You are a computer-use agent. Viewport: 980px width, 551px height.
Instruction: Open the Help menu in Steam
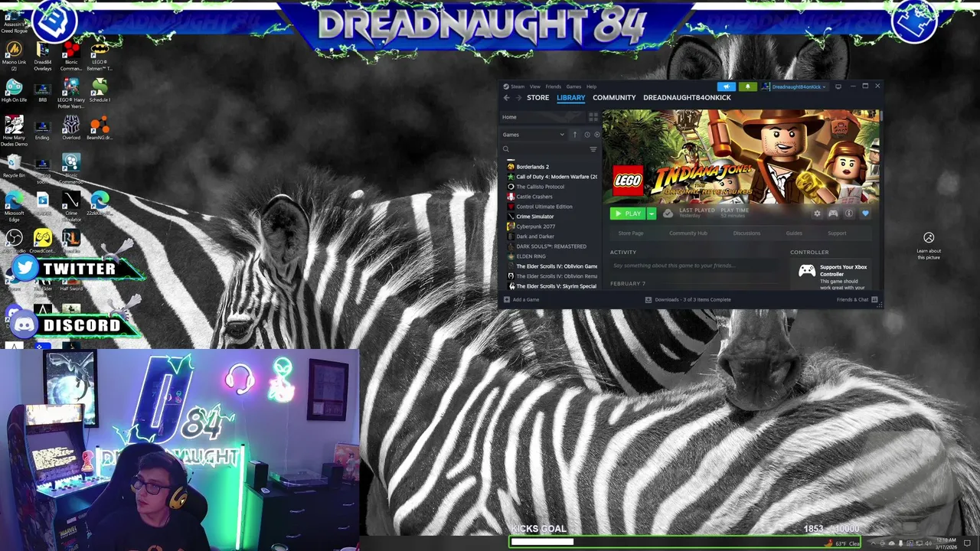point(591,86)
